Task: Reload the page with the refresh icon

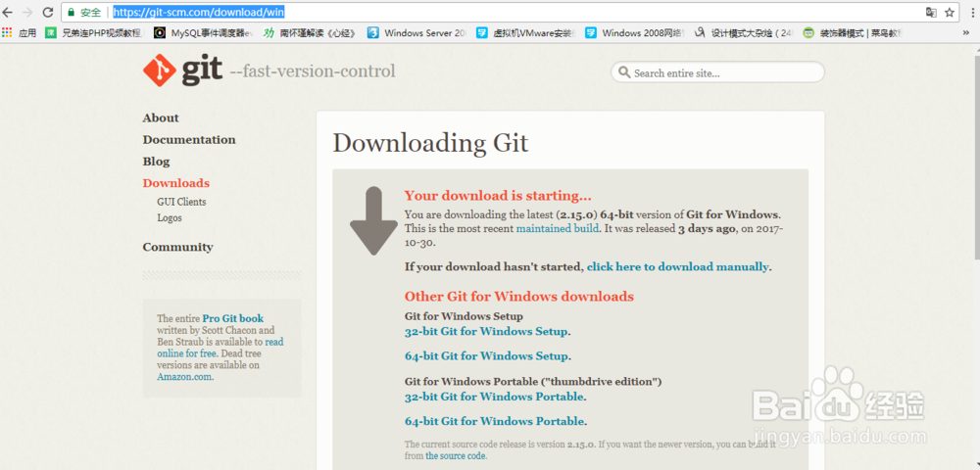Action: 47,12
